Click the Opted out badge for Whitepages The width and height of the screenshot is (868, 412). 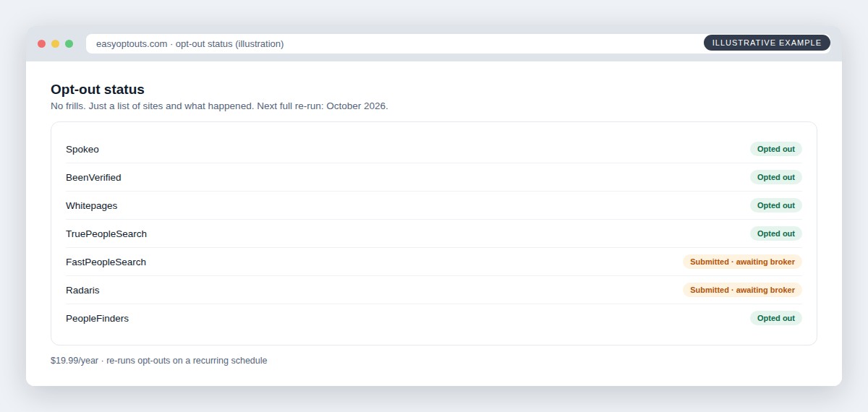[776, 205]
